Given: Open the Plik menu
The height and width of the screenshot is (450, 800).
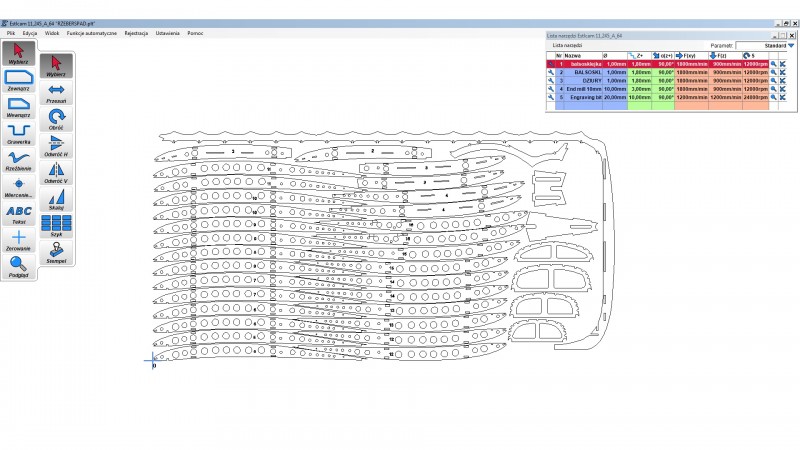Looking at the screenshot, I should [x=11, y=33].
